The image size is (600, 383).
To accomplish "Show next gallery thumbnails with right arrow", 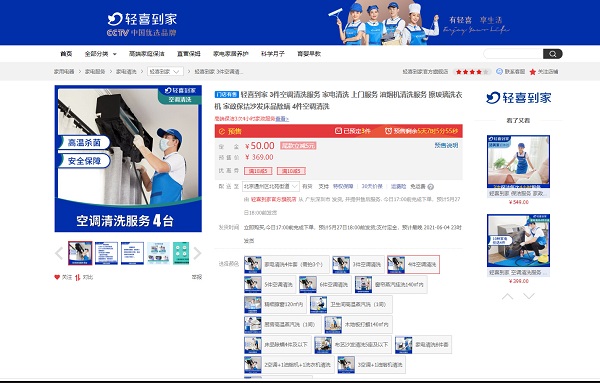I will pyautogui.click(x=197, y=253).
